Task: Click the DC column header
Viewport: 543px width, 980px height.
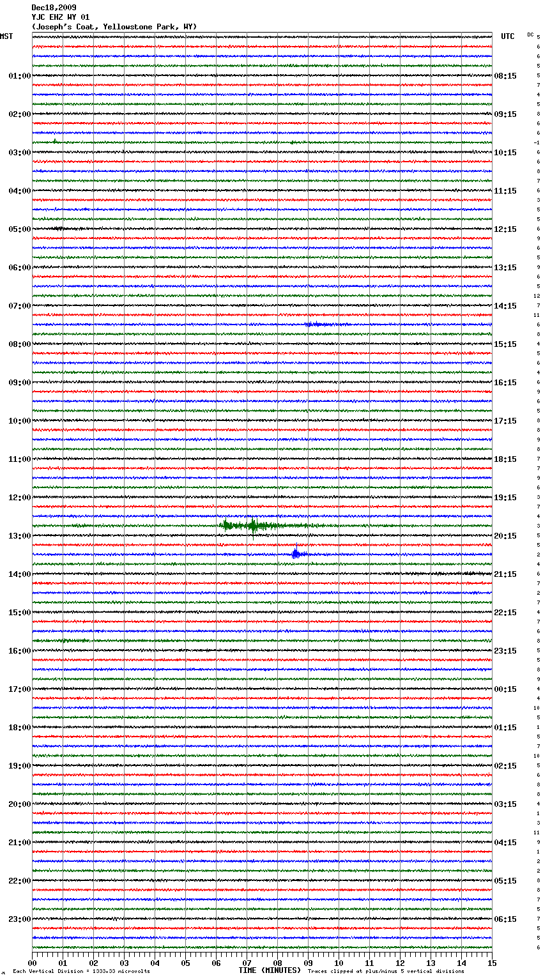Action: pyautogui.click(x=530, y=34)
